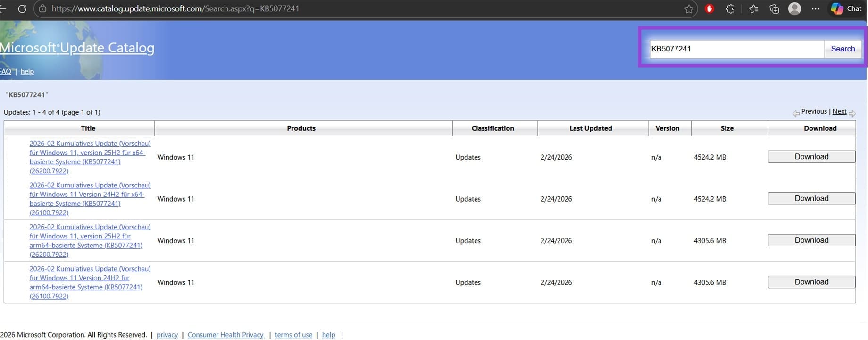
Task: Open the Collections icon
Action: pos(774,9)
